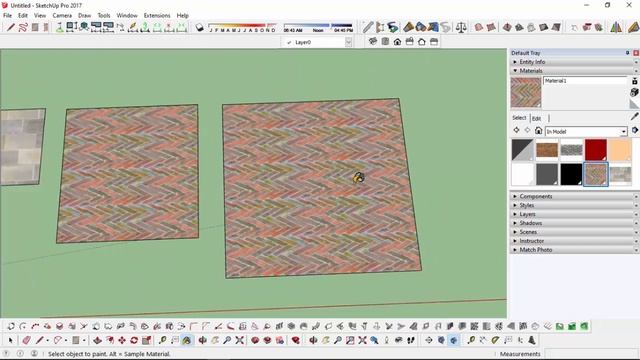Select the Tape Measure tool in bottom toolbar
Image resolution: width=640 pixels, height=360 pixels.
tap(162, 340)
